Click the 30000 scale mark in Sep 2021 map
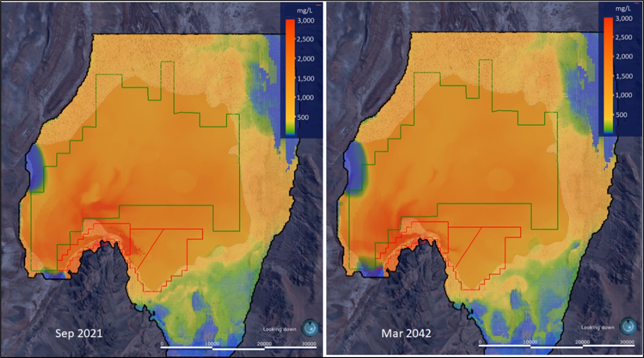The height and width of the screenshot is (358, 644). [309, 344]
